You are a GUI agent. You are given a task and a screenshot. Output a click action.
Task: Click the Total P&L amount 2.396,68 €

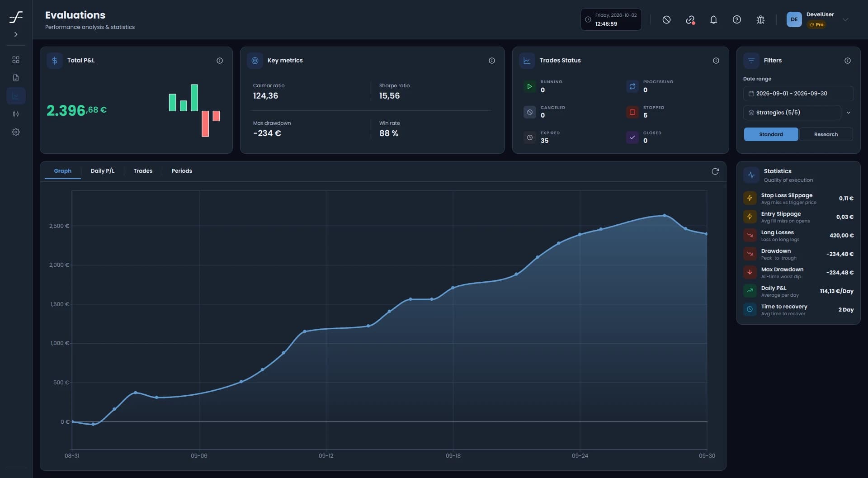tap(76, 110)
